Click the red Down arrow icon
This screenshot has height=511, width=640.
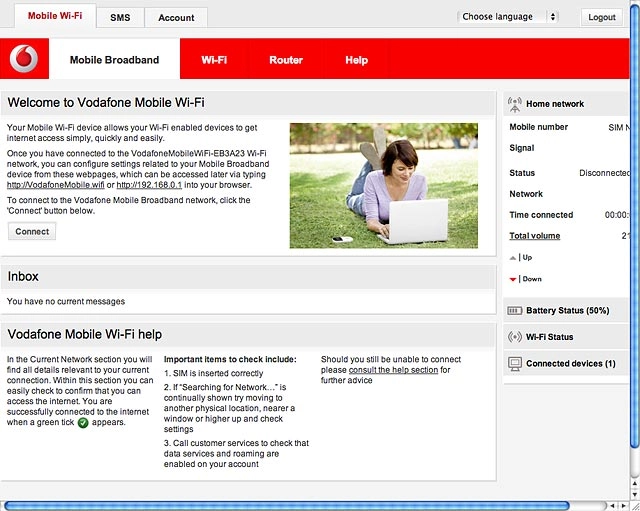(x=513, y=280)
